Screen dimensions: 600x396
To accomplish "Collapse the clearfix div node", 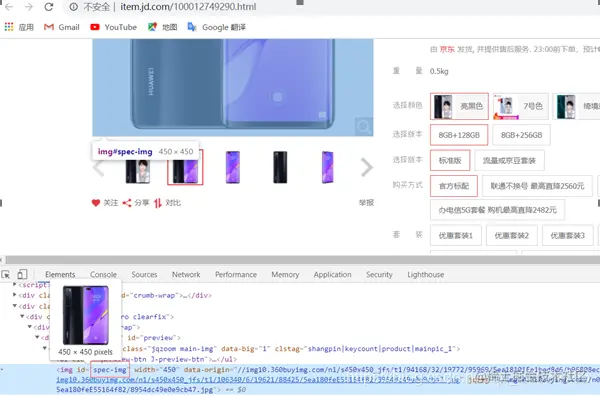I will point(22,316).
